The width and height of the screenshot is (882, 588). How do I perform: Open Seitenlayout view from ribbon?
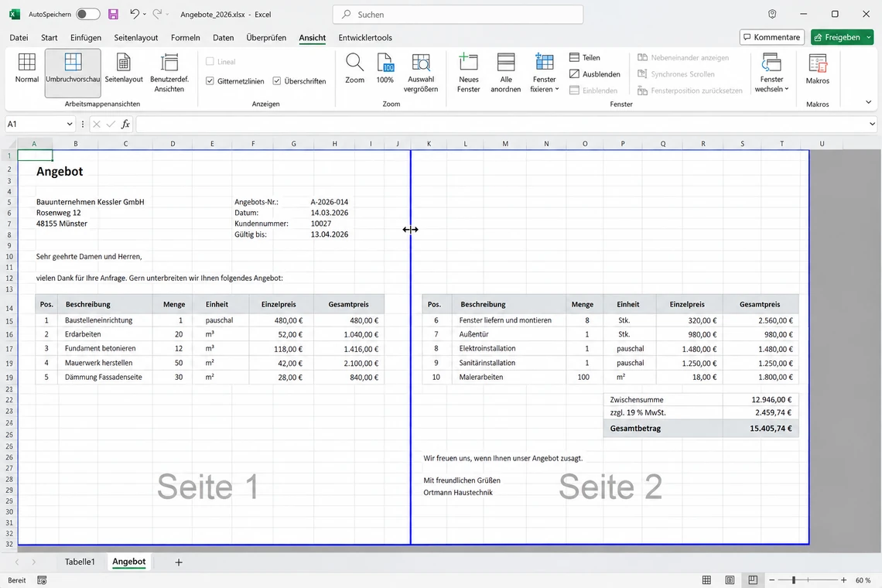coord(123,68)
